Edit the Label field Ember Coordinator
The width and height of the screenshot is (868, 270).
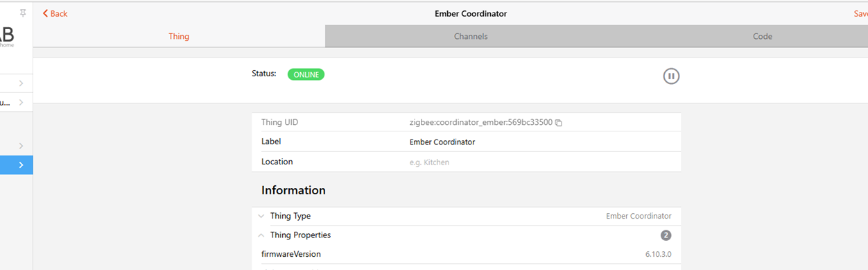click(541, 142)
